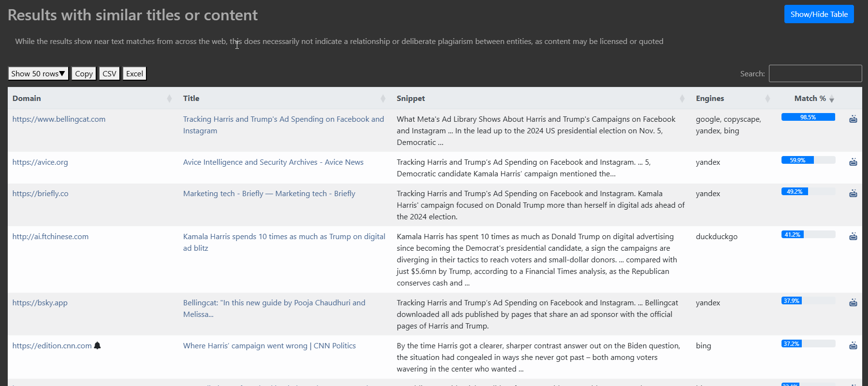This screenshot has width=868, height=386.
Task: Open the https://edition.cnn.com domain link
Action: pyautogui.click(x=52, y=345)
